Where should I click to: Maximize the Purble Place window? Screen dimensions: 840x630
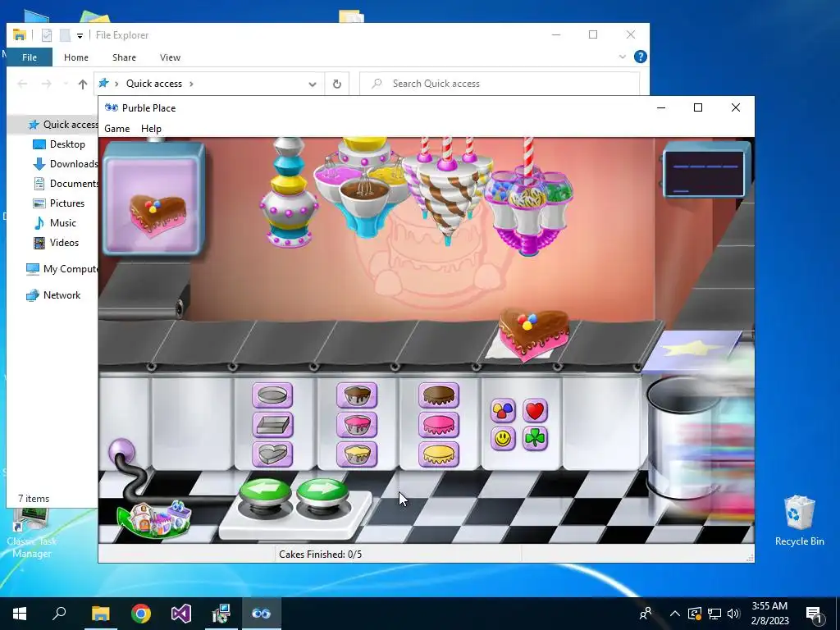coord(698,107)
